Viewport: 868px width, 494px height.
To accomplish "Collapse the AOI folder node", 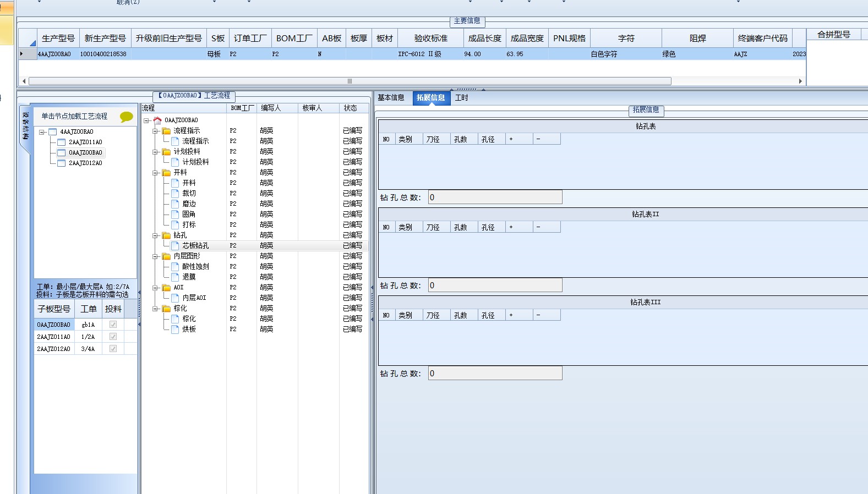I will pyautogui.click(x=155, y=288).
